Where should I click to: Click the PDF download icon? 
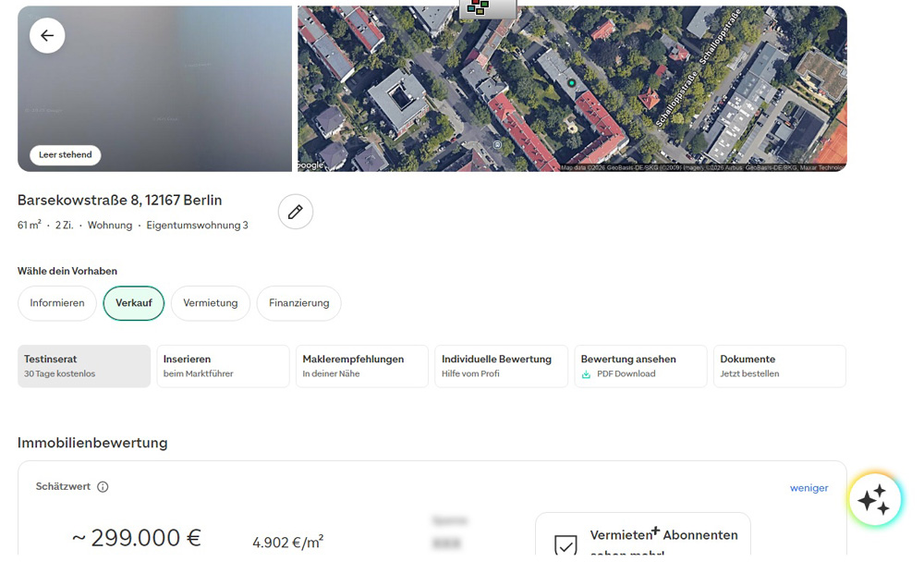point(586,374)
